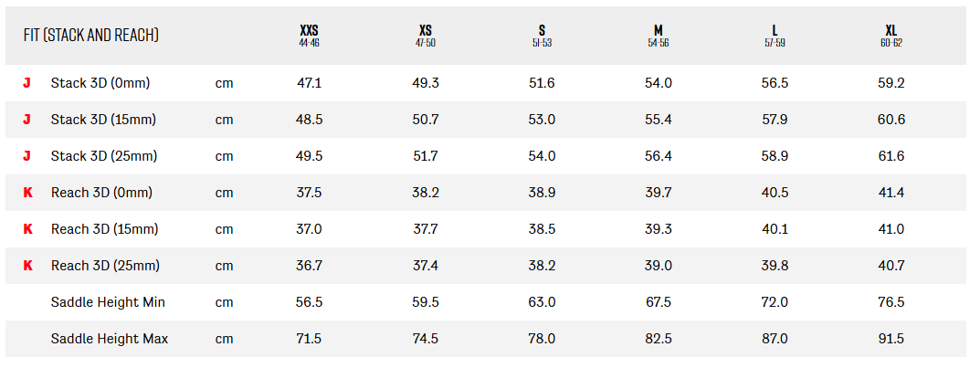Click the Fit (Stack and Reach) table title
This screenshot has width=980, height=368.
[91, 35]
